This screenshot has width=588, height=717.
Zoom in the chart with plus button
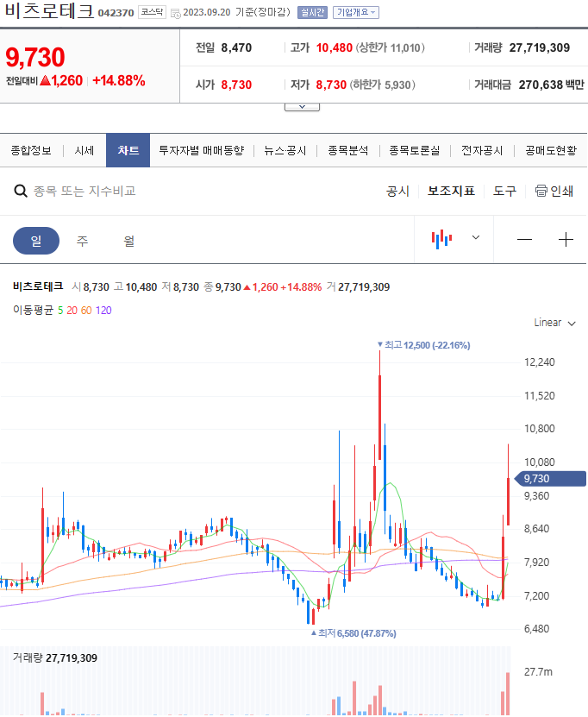pyautogui.click(x=566, y=239)
